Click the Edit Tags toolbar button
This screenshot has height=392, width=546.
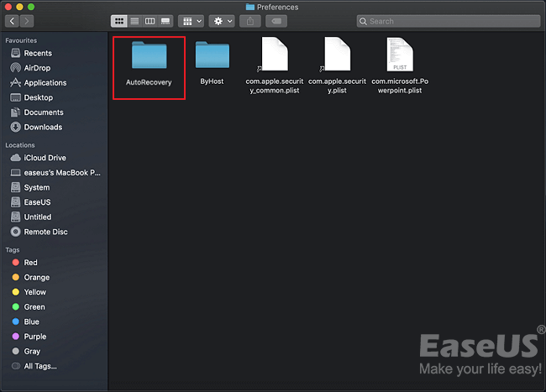pyautogui.click(x=276, y=21)
